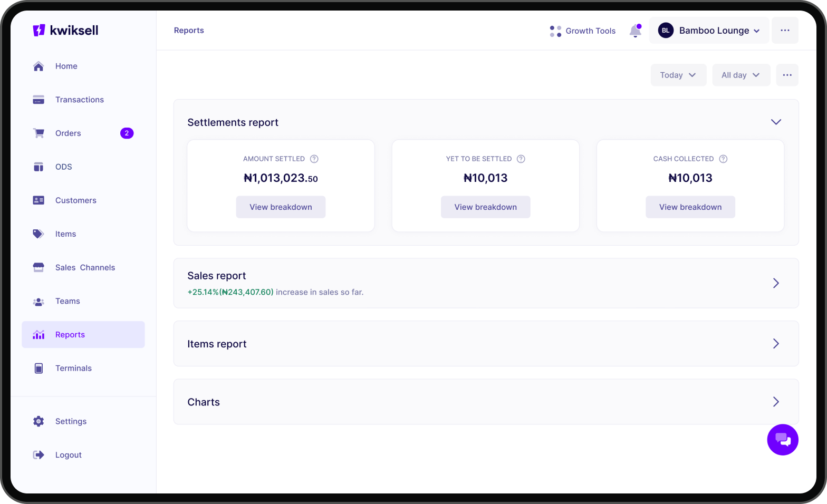The width and height of the screenshot is (827, 504).
Task: Open the Bamboo Lounge account dropdown
Action: [709, 31]
